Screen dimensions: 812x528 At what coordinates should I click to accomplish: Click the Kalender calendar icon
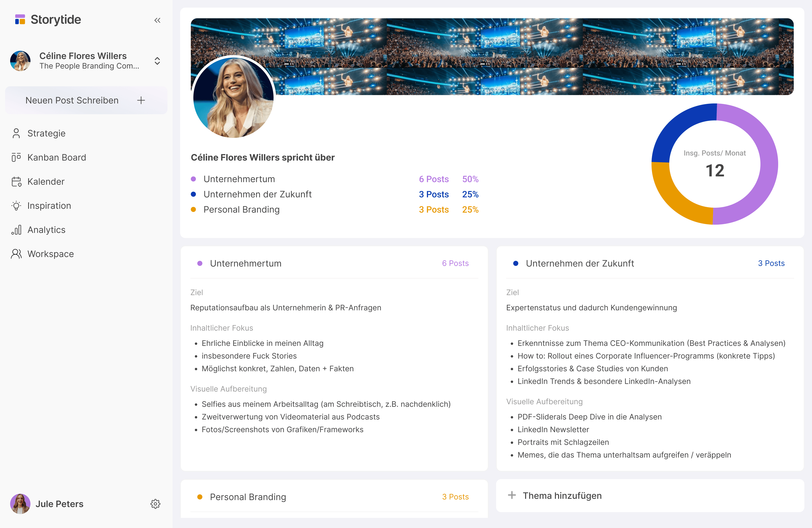click(x=16, y=181)
